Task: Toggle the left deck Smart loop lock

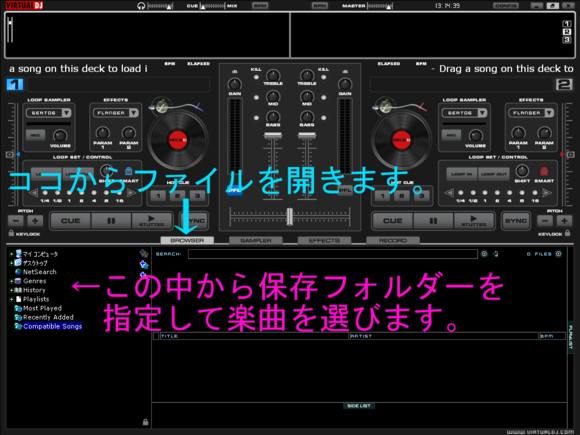Action: 128,171
